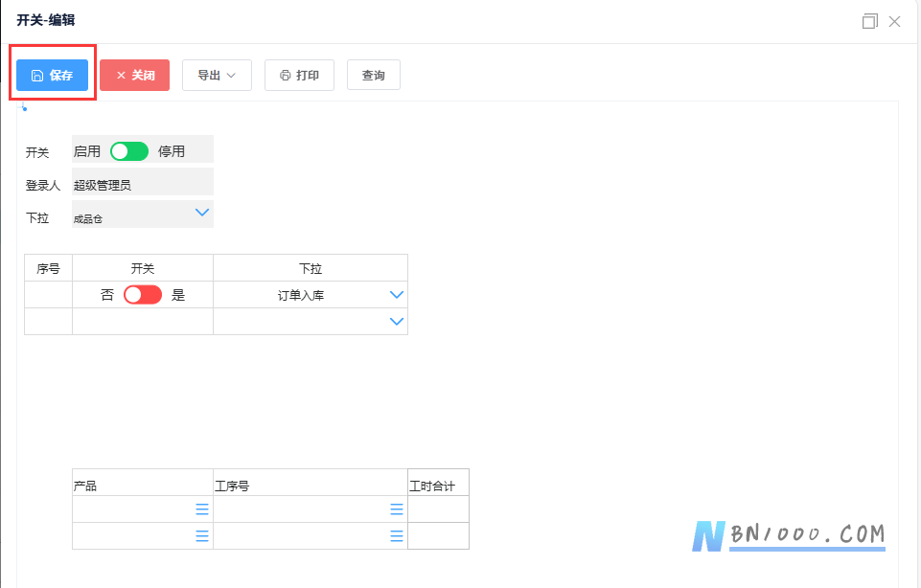Click the 工时合计 column header
921x588 pixels.
tap(438, 483)
